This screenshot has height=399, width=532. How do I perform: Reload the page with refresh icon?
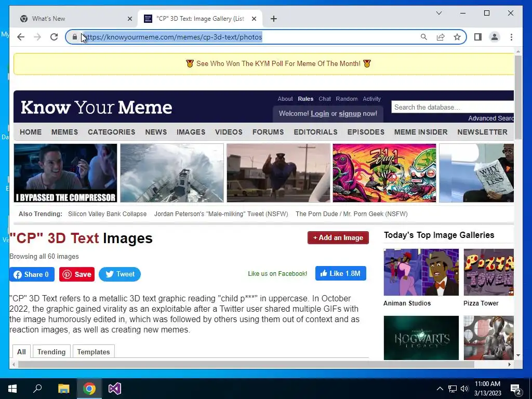[54, 37]
